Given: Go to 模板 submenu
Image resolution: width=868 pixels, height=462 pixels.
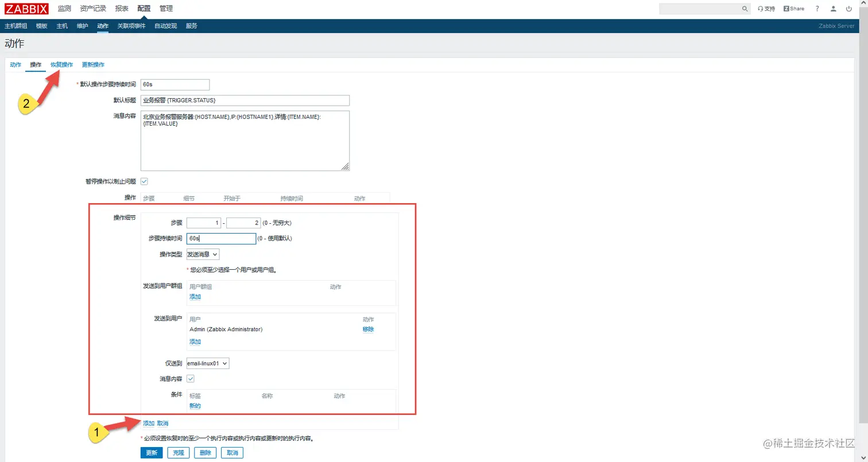Looking at the screenshot, I should pos(41,26).
